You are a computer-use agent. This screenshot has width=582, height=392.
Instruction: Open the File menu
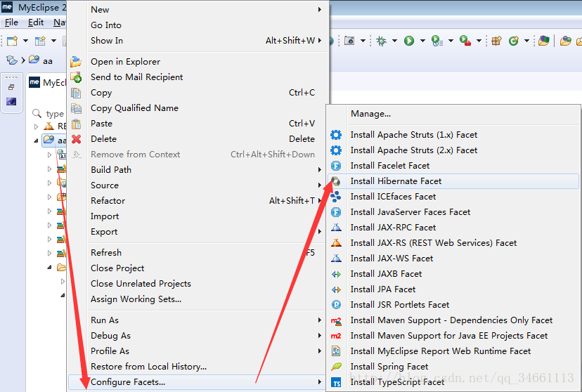[x=11, y=22]
